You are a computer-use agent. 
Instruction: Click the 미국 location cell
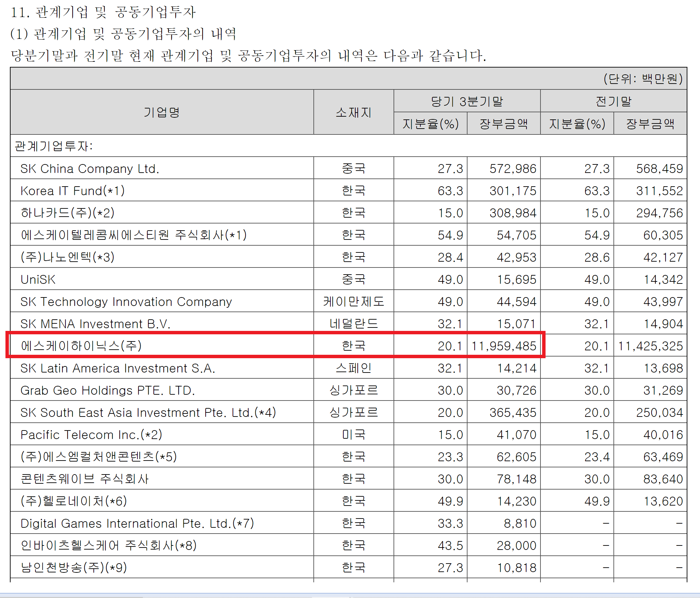(x=354, y=435)
